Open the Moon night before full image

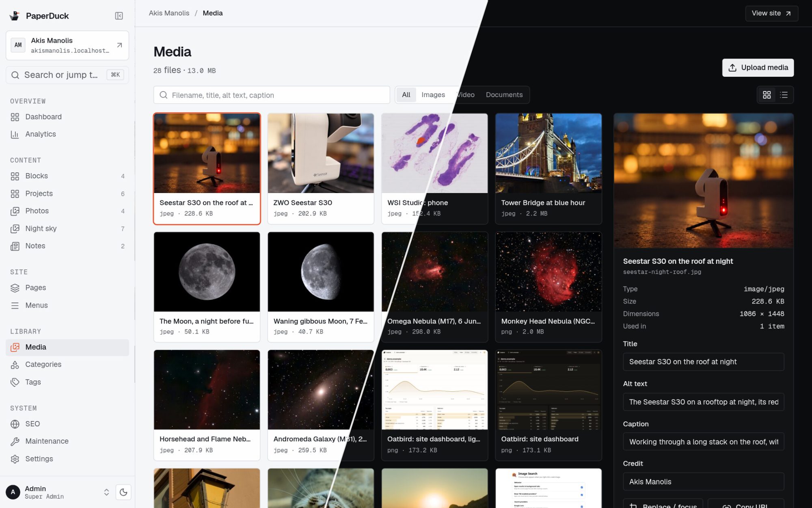pyautogui.click(x=207, y=272)
